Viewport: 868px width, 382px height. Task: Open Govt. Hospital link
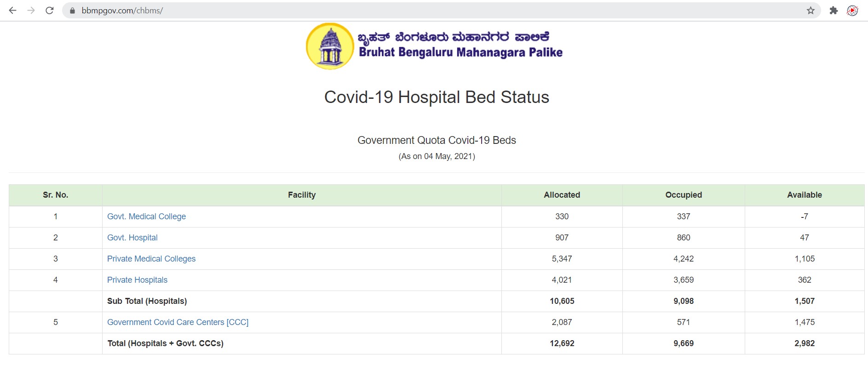click(132, 238)
